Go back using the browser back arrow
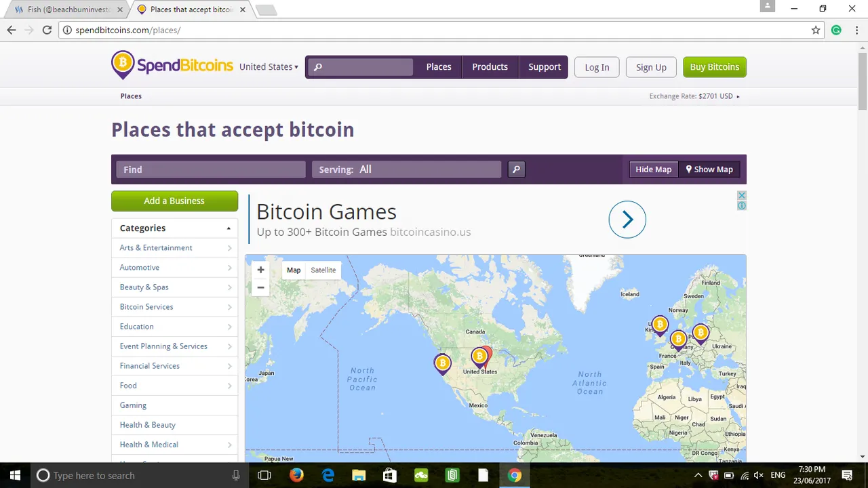Viewport: 868px width, 488px height. tap(12, 30)
